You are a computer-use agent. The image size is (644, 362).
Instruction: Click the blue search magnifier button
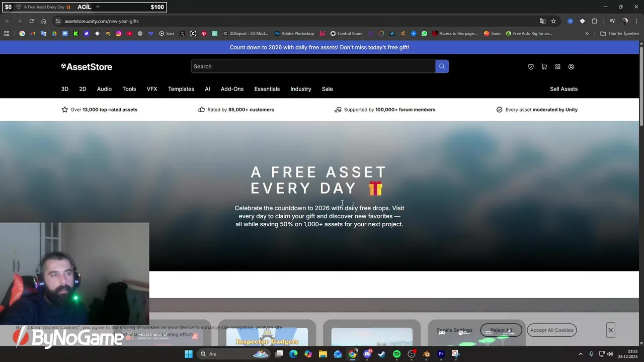click(442, 66)
